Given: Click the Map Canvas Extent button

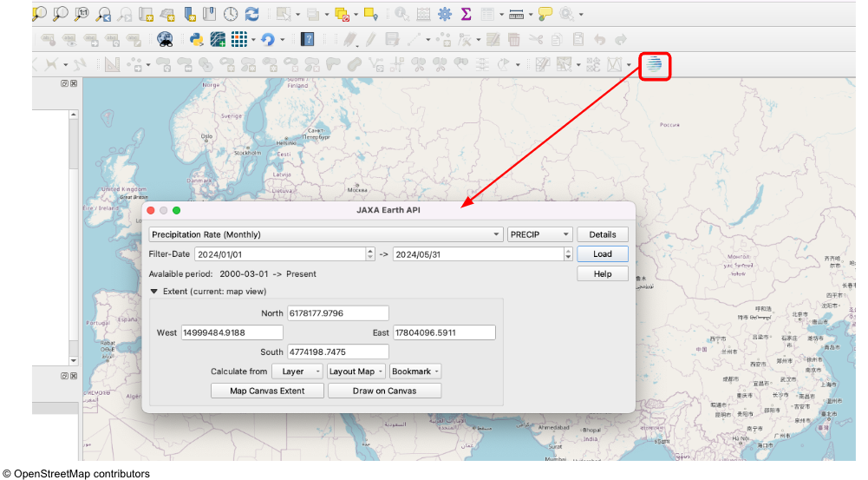Looking at the screenshot, I should [x=267, y=391].
